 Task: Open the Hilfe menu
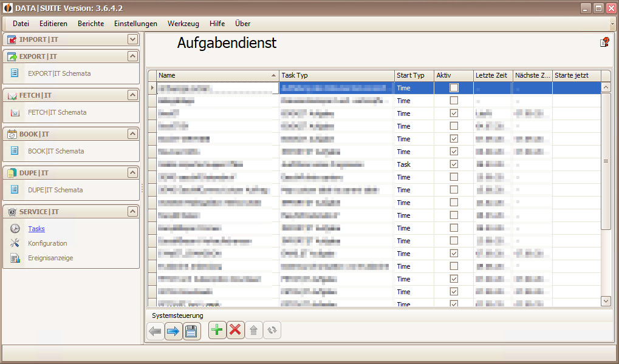click(x=217, y=24)
